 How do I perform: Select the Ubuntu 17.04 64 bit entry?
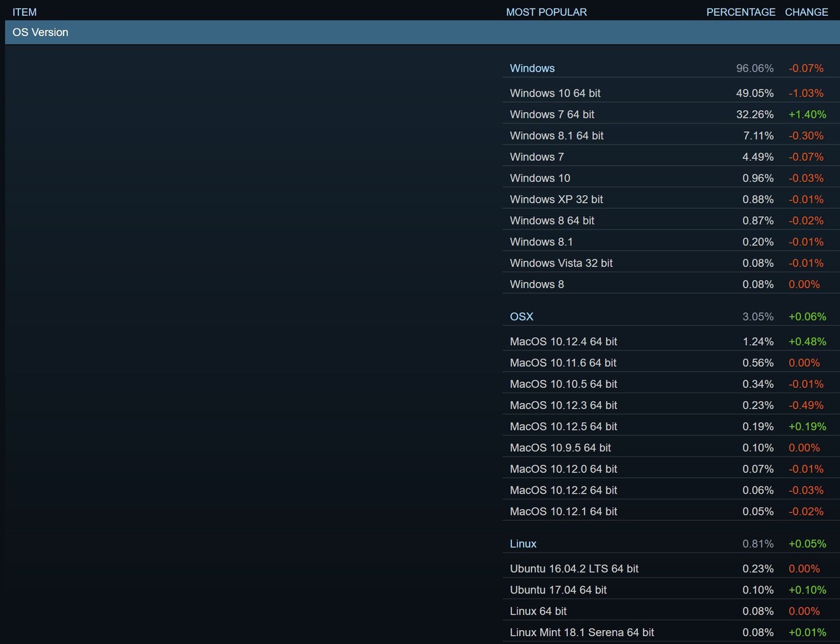click(x=558, y=590)
